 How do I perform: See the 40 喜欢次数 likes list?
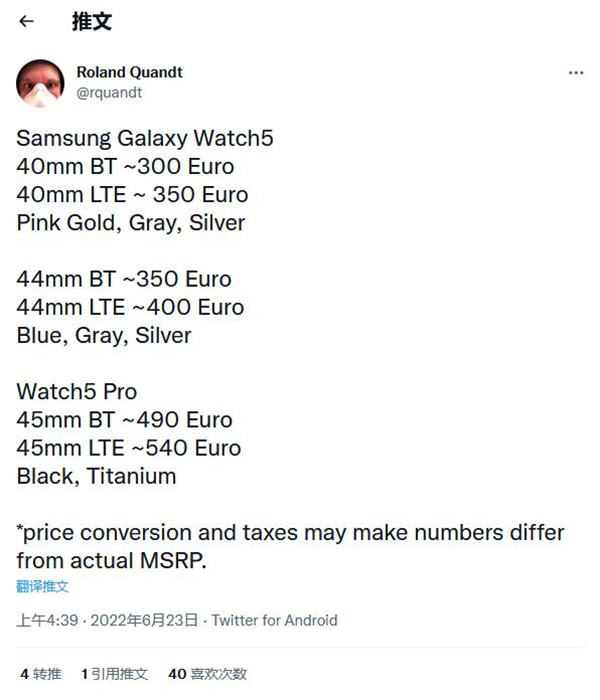coord(207,674)
